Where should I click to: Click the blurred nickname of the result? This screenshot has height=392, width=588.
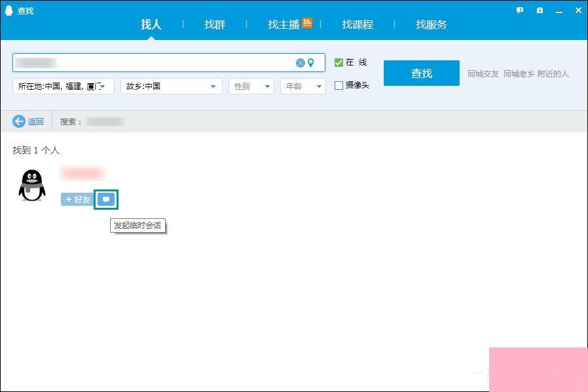(x=83, y=173)
